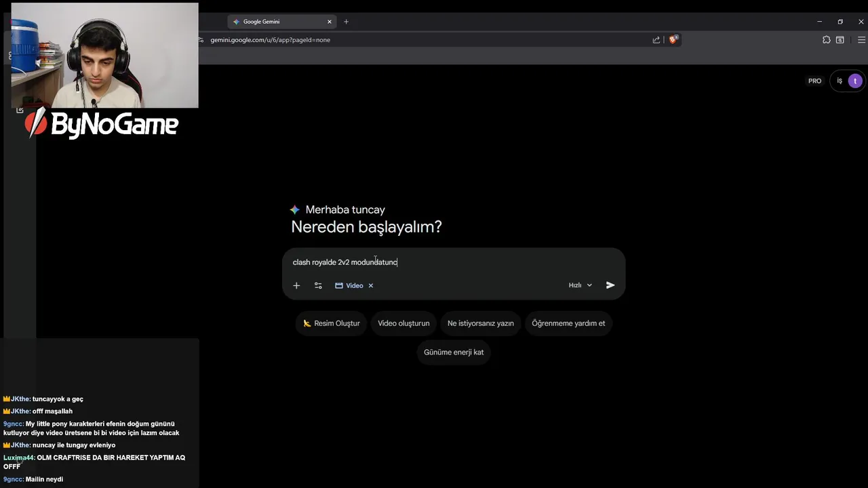Screen dimensions: 868x488
Task: Click the 'Nereden başlayalım?' heading text
Action: coord(366,227)
